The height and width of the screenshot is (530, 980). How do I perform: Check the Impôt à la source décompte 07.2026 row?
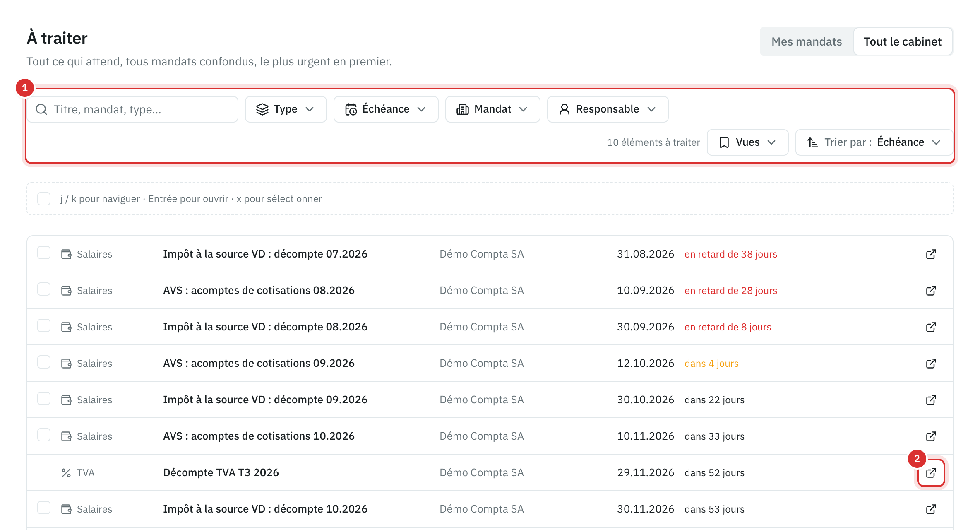pos(44,253)
